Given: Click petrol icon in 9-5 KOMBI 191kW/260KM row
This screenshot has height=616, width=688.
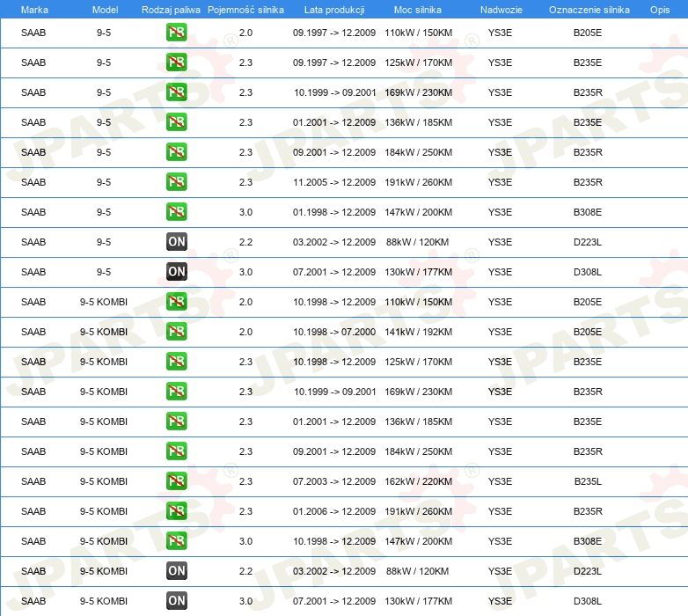Looking at the screenshot, I should click(176, 510).
